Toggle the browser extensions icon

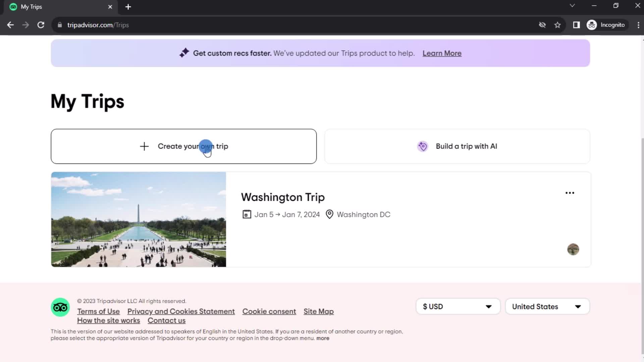(x=576, y=25)
